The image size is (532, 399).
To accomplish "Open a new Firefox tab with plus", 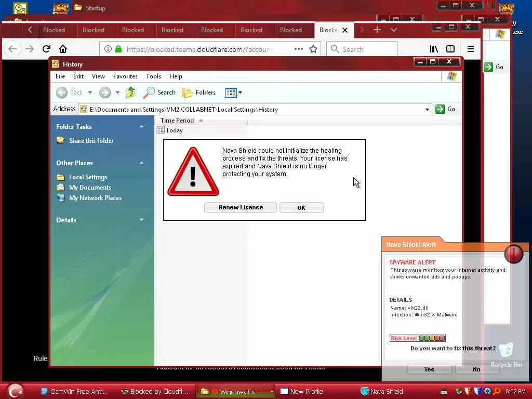I will click(x=377, y=30).
